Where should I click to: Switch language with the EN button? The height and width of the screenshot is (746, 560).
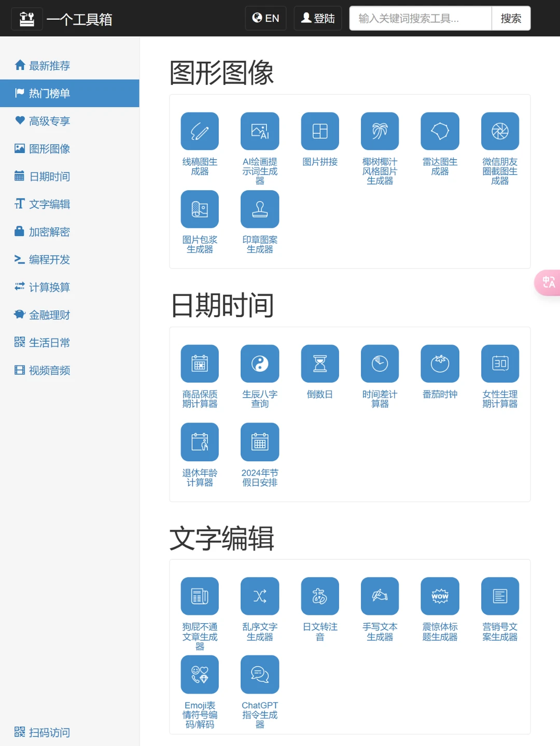[265, 18]
